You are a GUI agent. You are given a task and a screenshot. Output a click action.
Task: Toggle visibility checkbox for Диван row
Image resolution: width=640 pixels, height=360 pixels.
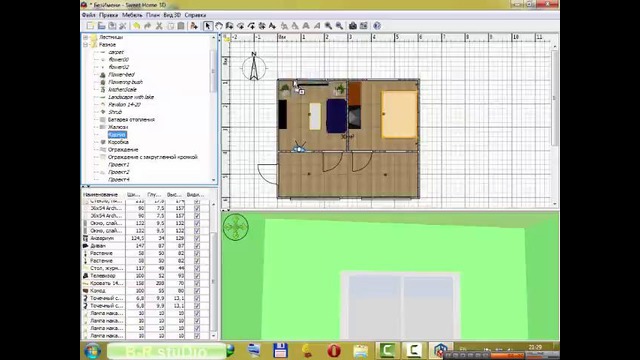(x=197, y=246)
